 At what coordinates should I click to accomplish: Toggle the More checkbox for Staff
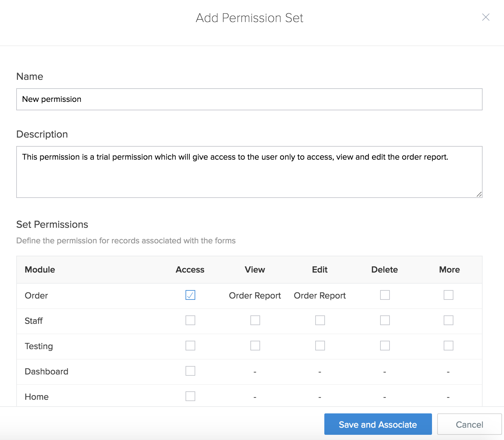click(x=449, y=320)
